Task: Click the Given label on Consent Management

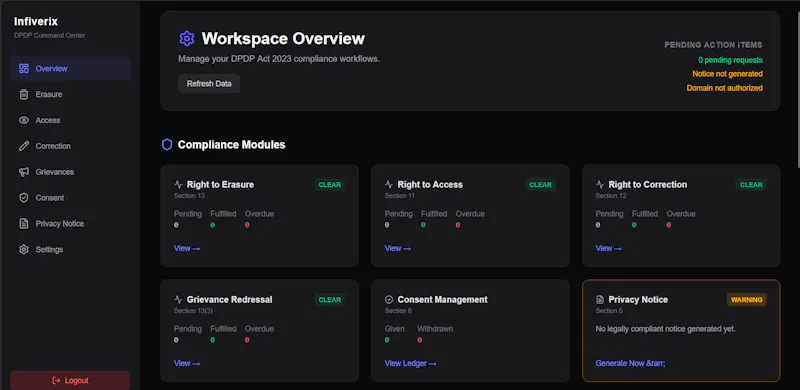Action: click(x=394, y=329)
